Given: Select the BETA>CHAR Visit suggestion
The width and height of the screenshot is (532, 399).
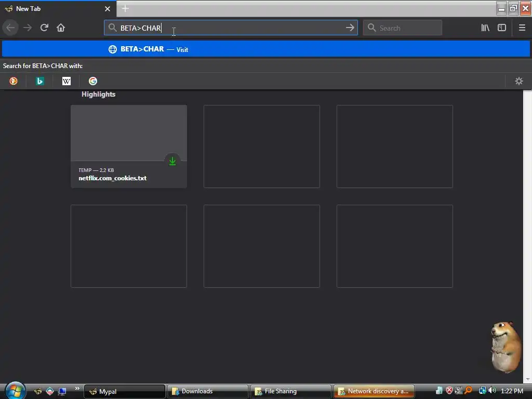Looking at the screenshot, I should 266,49.
